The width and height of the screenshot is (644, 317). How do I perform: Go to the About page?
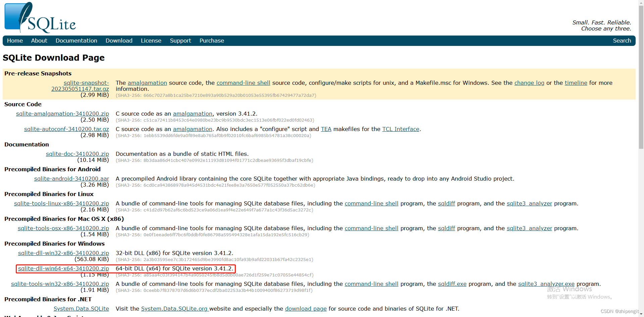coord(39,41)
